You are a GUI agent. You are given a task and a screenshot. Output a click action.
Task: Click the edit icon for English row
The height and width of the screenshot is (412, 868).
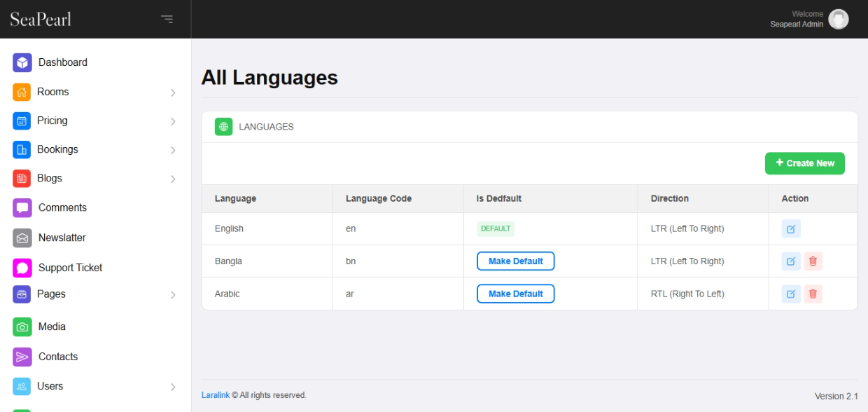[791, 229]
